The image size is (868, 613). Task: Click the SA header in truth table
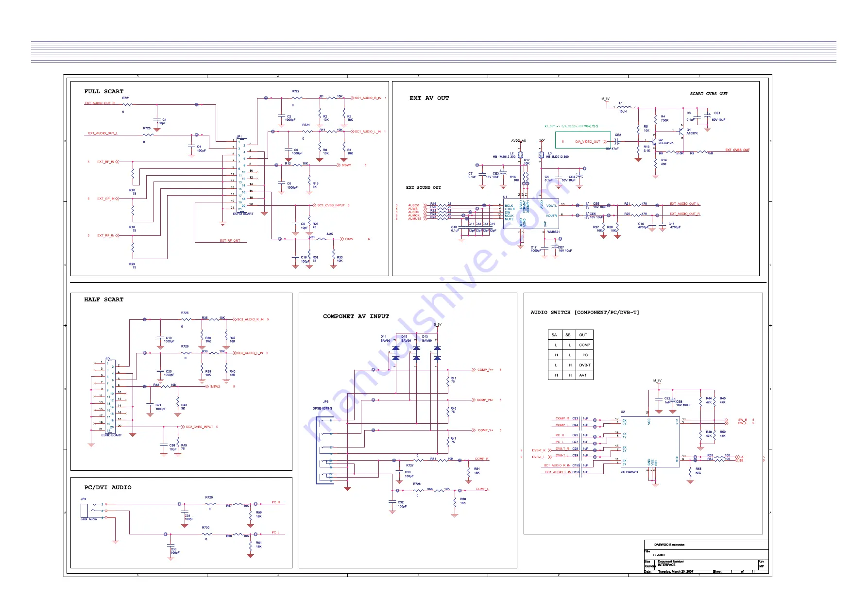click(554, 335)
